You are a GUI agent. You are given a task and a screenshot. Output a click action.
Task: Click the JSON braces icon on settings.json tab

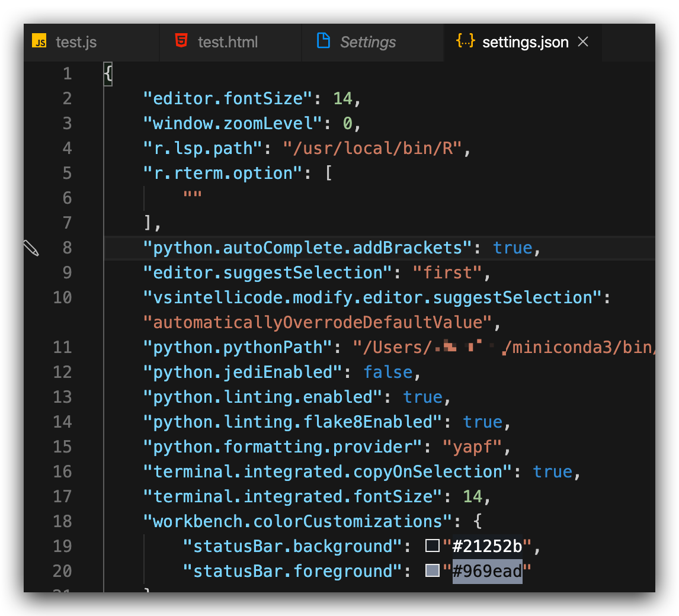[x=465, y=41]
